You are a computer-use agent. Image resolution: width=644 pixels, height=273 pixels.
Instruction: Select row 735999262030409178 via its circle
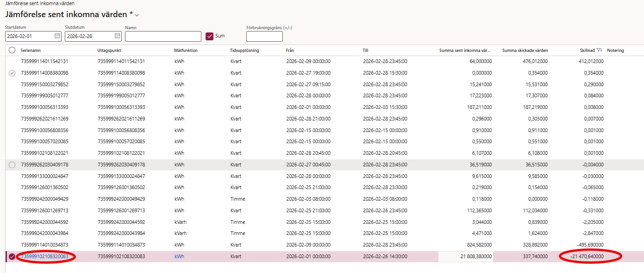(12, 165)
